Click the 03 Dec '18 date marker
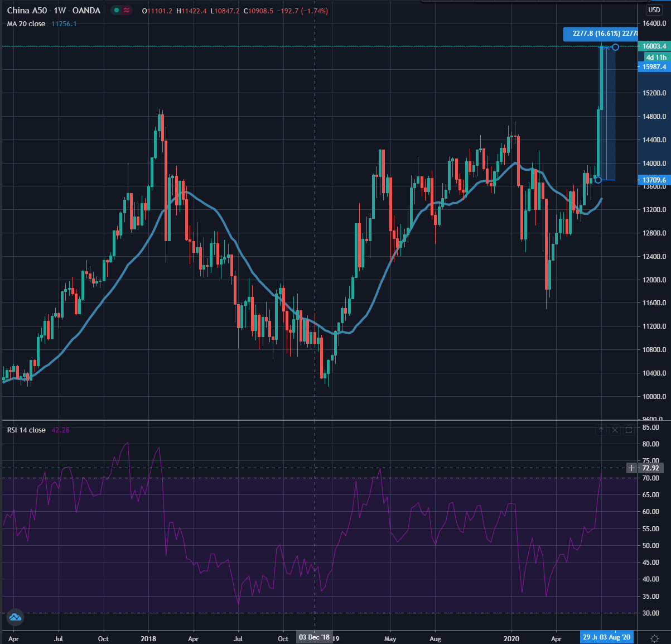The width and height of the screenshot is (671, 644). (x=314, y=637)
